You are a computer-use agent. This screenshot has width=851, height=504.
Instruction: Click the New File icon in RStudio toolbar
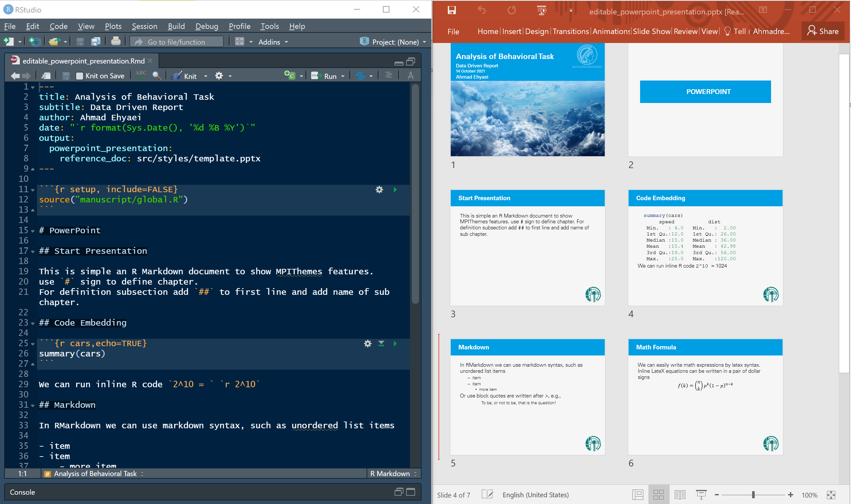pyautogui.click(x=8, y=41)
